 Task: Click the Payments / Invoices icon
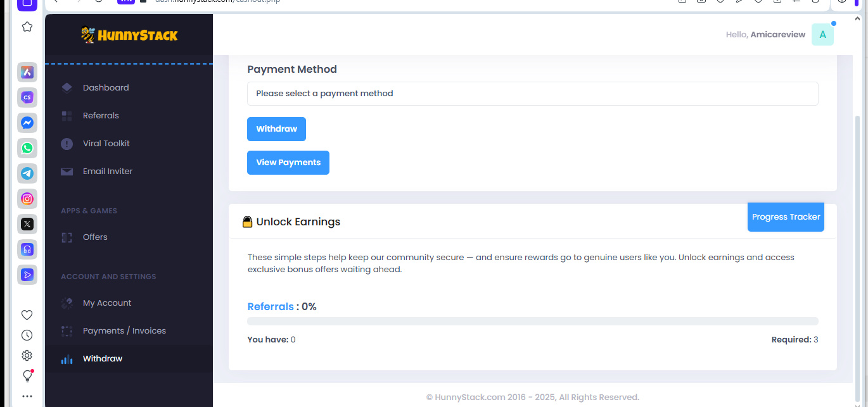pyautogui.click(x=67, y=331)
